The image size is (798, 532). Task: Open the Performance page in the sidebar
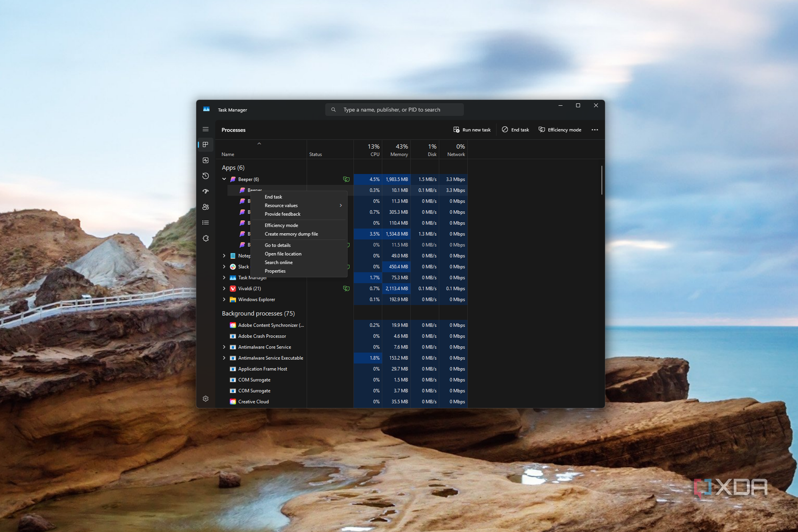(206, 160)
